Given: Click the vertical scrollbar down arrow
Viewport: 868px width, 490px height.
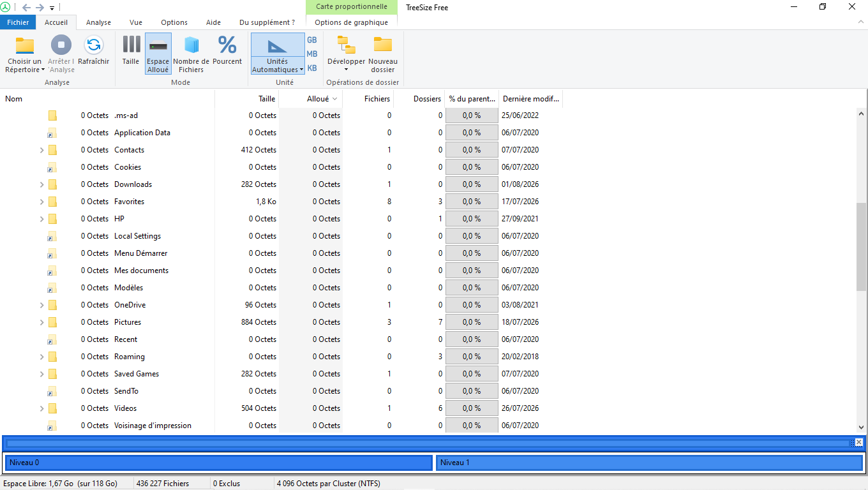Looking at the screenshot, I should 862,427.
